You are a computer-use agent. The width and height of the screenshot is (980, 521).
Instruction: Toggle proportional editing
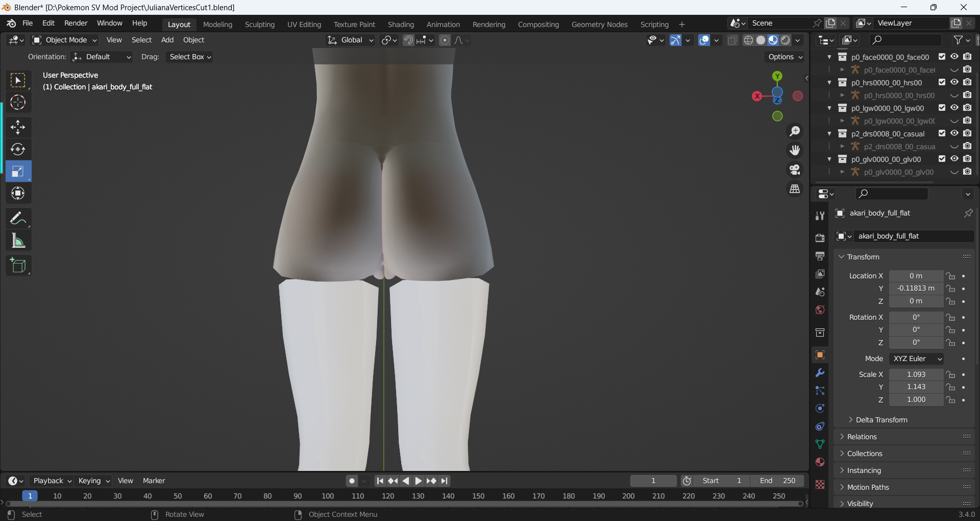pos(445,40)
